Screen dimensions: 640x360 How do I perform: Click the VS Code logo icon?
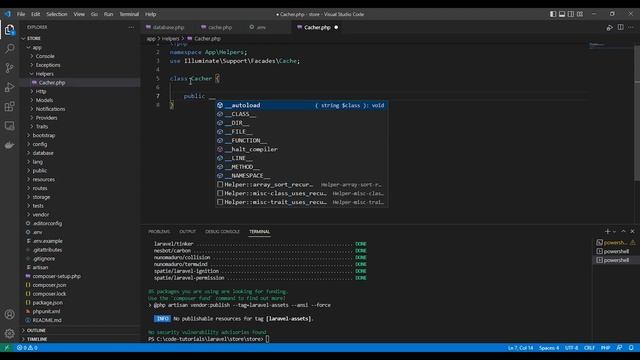[8, 14]
